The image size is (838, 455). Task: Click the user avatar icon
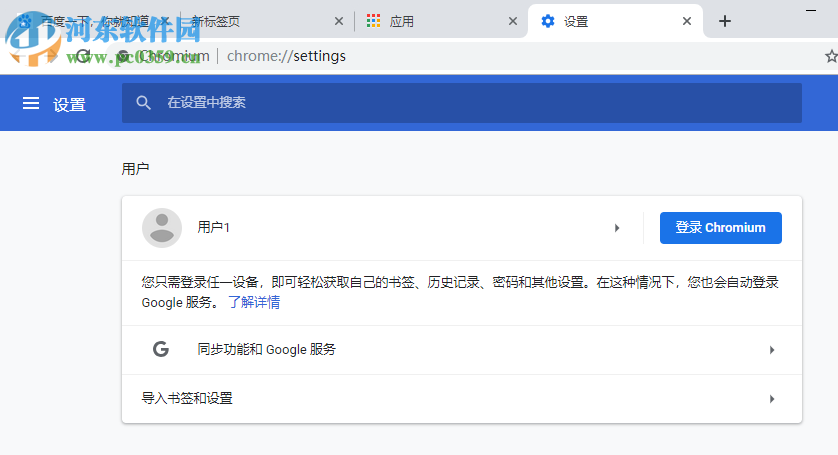click(162, 228)
